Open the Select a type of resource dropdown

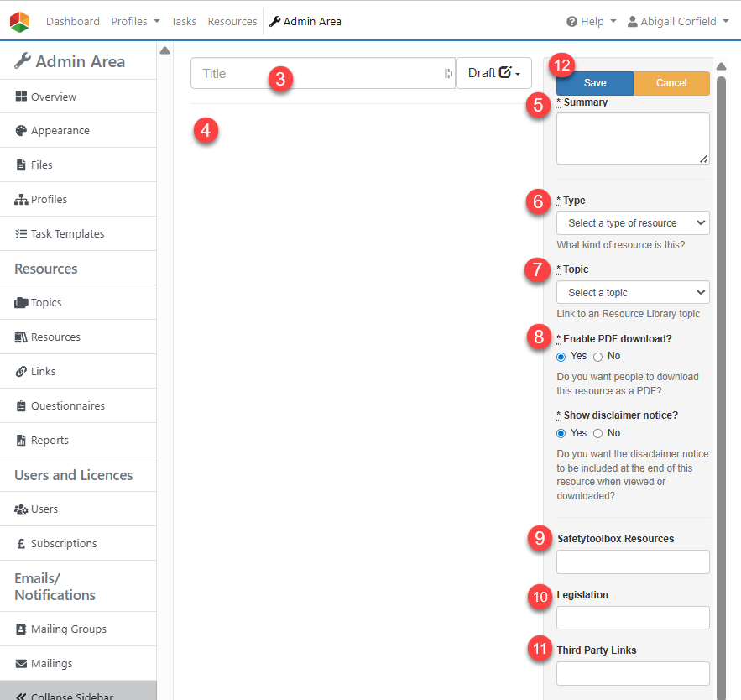click(633, 223)
